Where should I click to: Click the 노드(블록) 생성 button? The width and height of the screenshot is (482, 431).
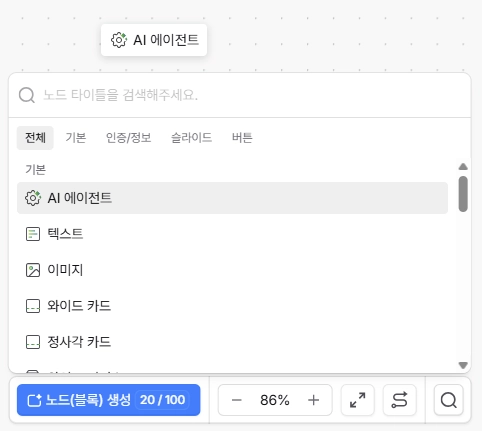pos(109,400)
